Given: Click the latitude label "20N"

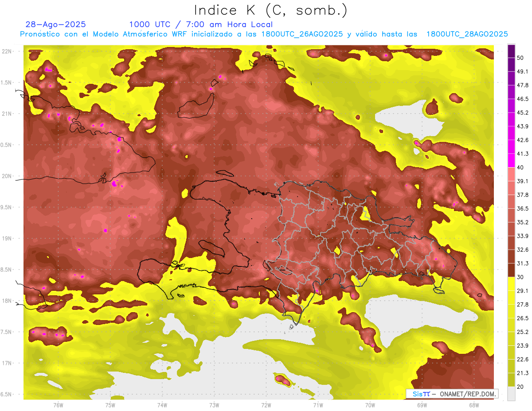Looking at the screenshot, I should 7,176.
